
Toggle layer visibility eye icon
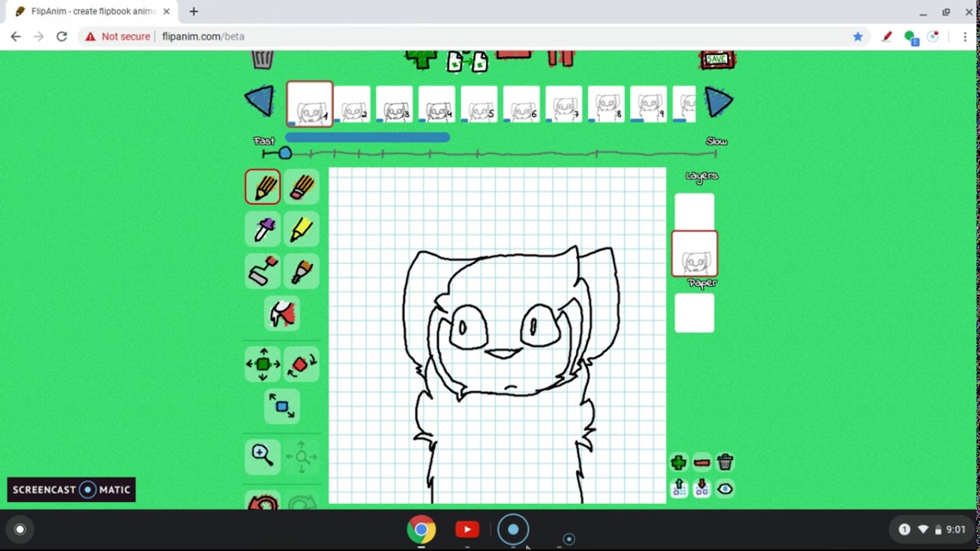725,488
